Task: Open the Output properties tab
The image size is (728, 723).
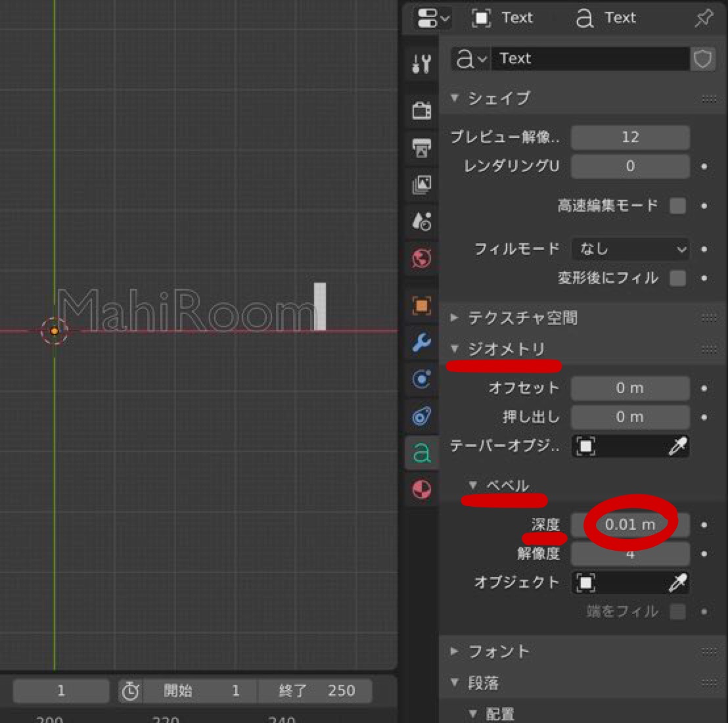Action: [x=421, y=148]
